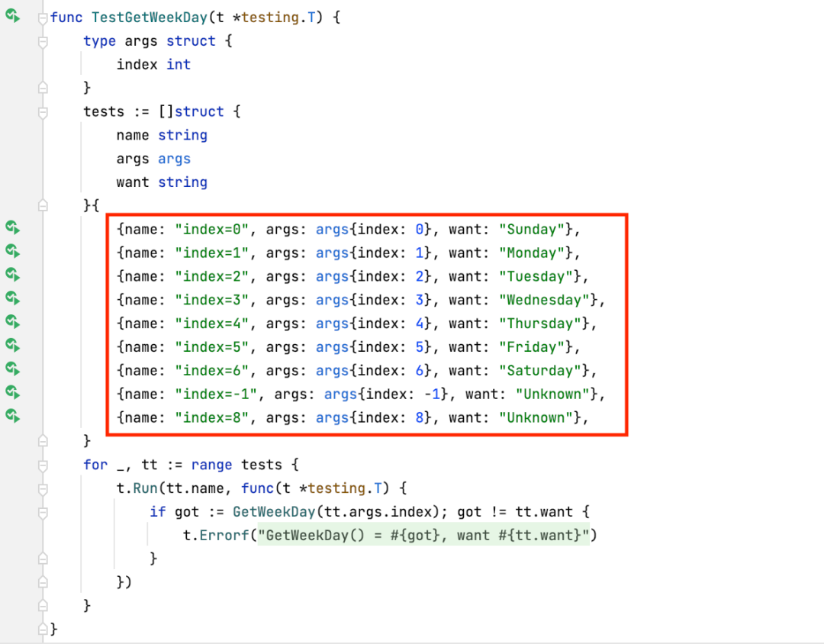
Task: Click the 'want string' field line
Action: pos(162,182)
